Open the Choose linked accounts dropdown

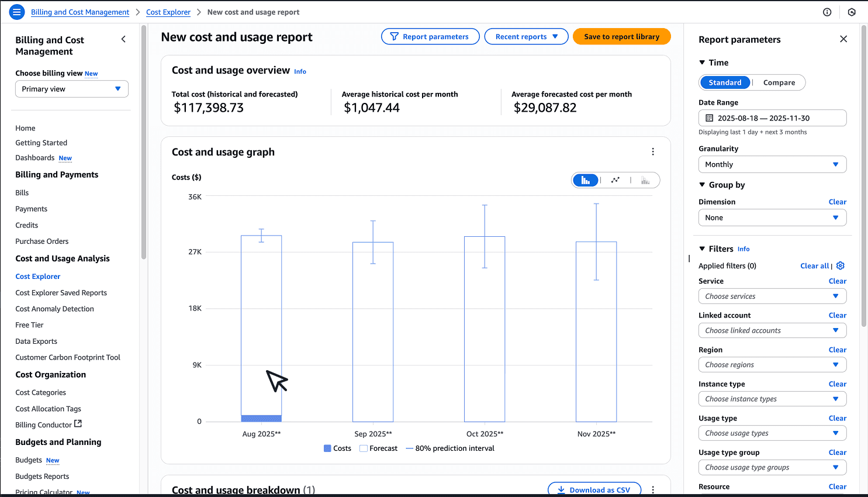[x=772, y=330]
